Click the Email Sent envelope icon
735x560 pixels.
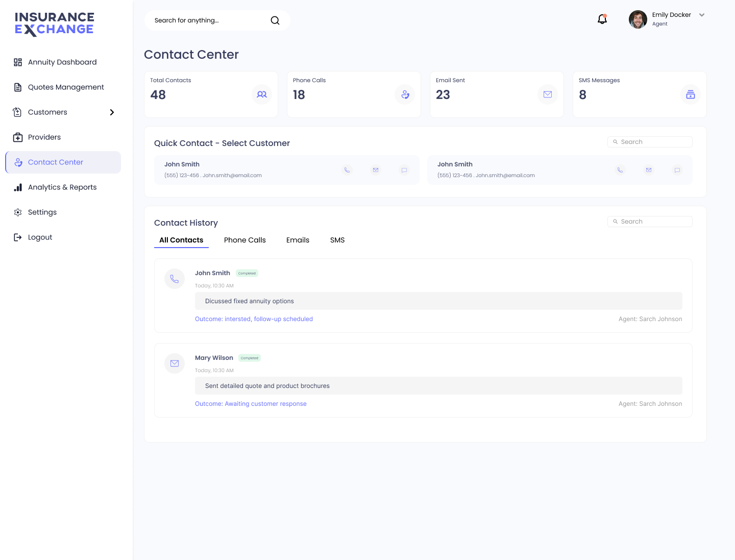pos(548,94)
